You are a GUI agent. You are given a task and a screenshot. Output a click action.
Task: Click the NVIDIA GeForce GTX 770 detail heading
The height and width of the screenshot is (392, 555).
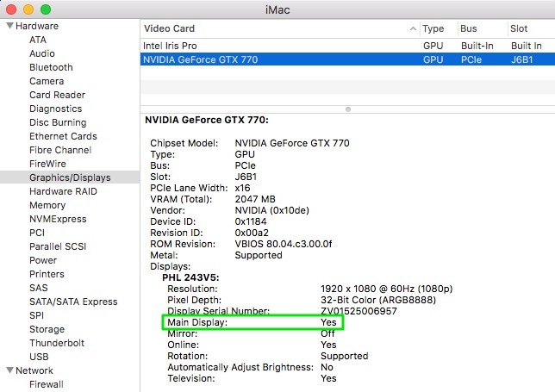point(207,120)
